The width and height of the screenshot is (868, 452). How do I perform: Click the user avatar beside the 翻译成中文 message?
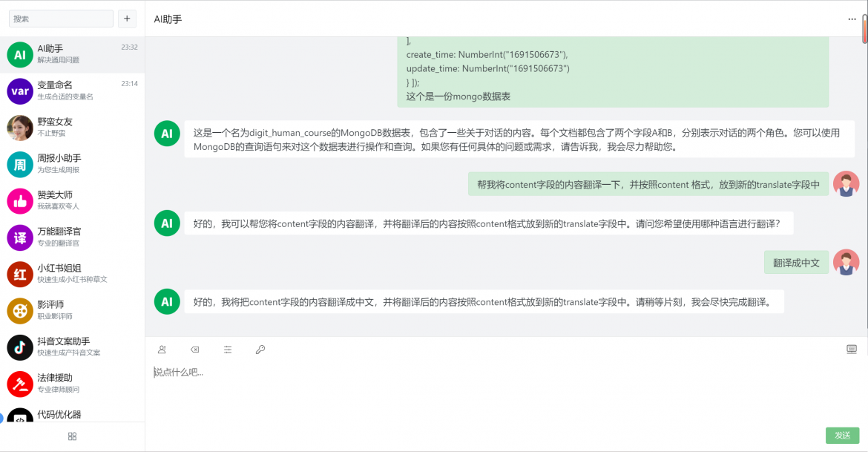[846, 263]
